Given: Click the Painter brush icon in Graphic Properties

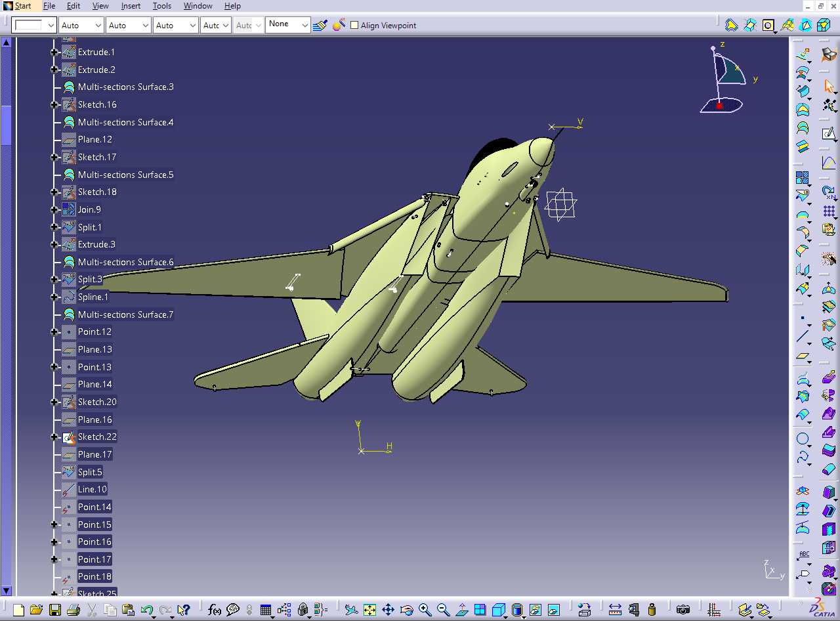Looking at the screenshot, I should click(x=320, y=25).
